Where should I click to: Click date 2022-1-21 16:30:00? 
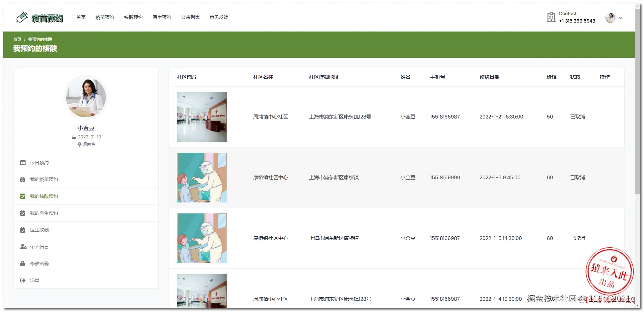click(x=501, y=117)
